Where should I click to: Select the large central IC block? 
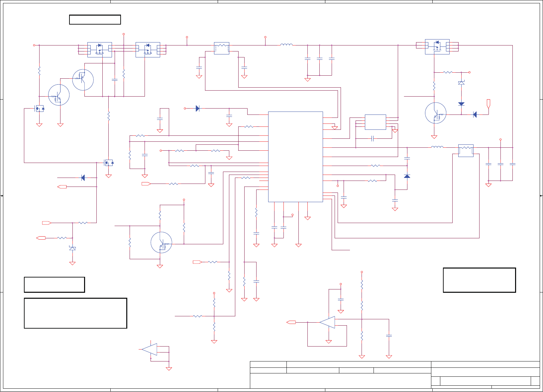[295, 157]
